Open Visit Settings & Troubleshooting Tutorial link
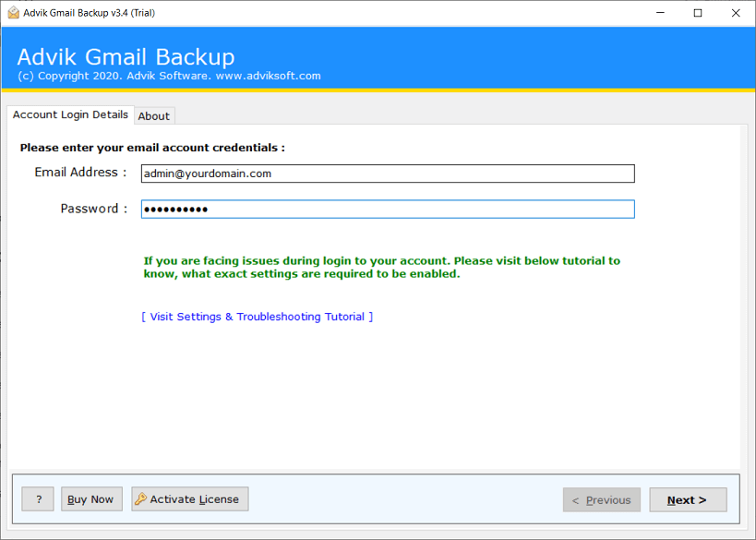The width and height of the screenshot is (756, 540). (x=257, y=317)
